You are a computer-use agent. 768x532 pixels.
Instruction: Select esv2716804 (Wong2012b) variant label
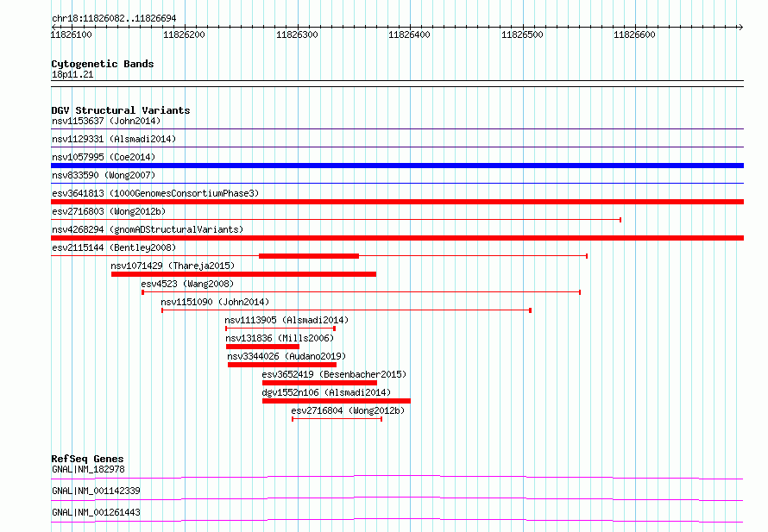348,410
